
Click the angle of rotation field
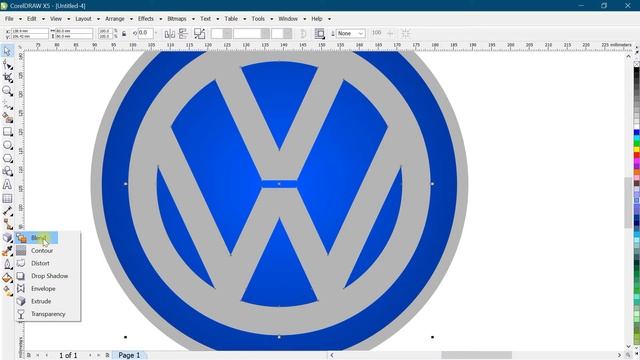click(146, 33)
